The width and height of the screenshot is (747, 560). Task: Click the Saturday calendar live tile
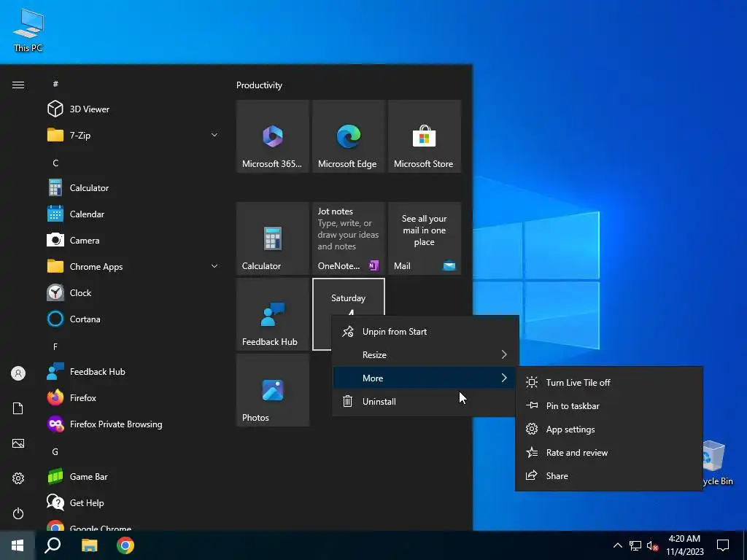tap(348, 298)
